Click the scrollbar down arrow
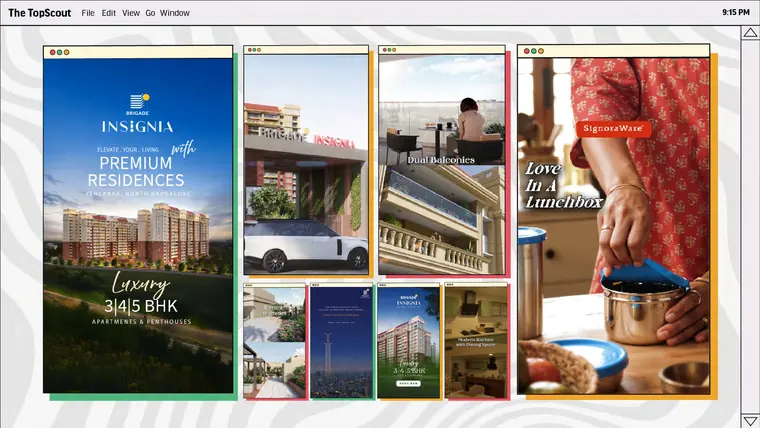This screenshot has width=760, height=428. point(750,421)
